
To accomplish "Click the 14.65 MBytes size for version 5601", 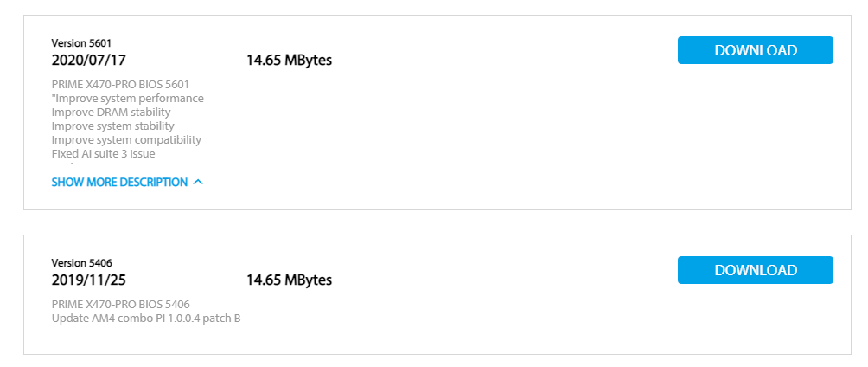I will click(289, 61).
